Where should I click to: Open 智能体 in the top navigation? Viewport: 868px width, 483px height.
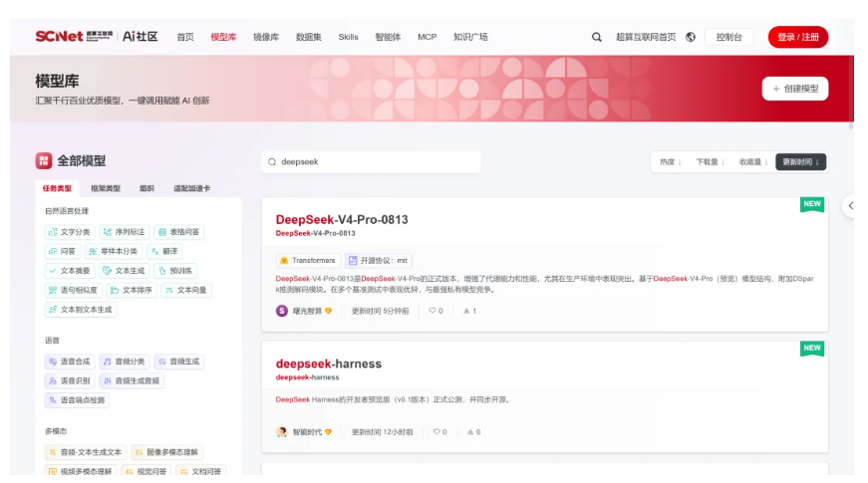tap(388, 37)
